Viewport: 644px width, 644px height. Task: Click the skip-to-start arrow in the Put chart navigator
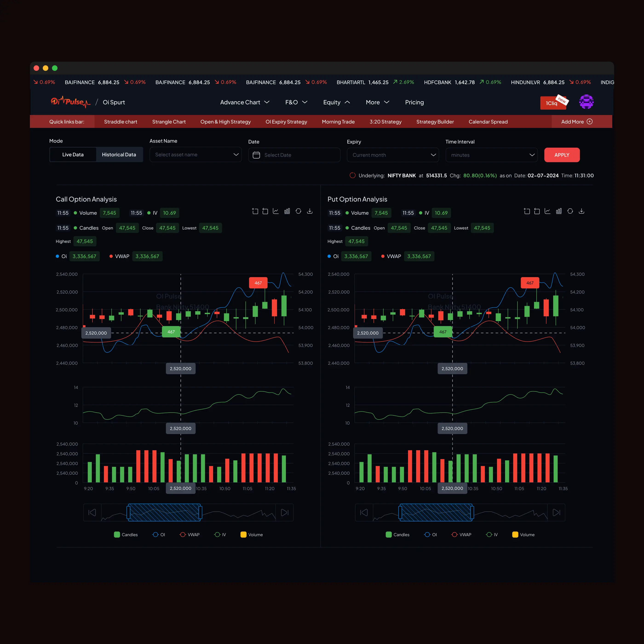click(x=364, y=512)
